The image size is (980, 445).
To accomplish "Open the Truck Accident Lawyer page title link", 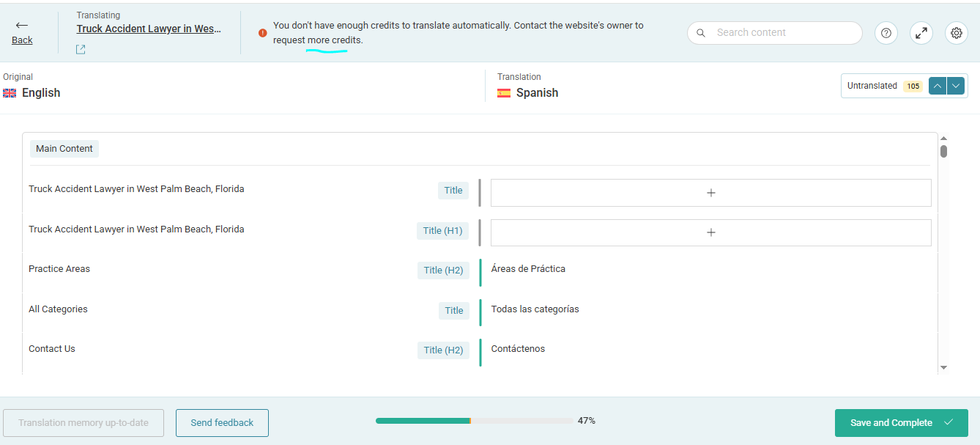I will [149, 29].
